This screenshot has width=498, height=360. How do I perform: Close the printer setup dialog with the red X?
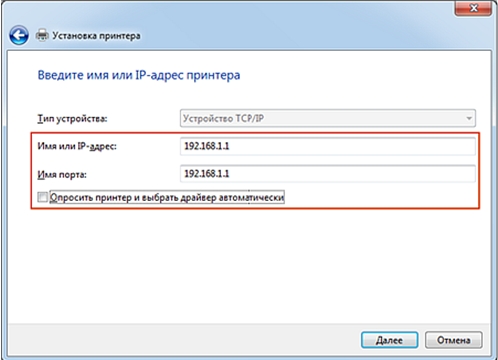(473, 8)
